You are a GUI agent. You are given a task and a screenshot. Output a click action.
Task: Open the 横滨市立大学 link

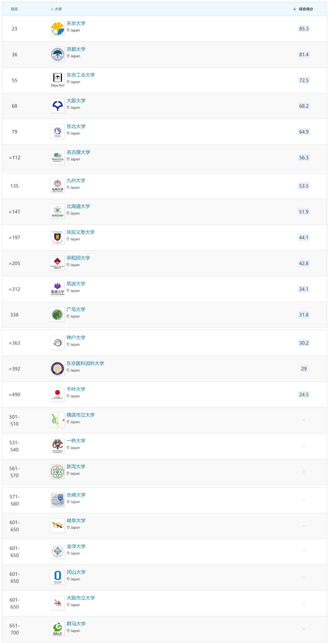81,415
